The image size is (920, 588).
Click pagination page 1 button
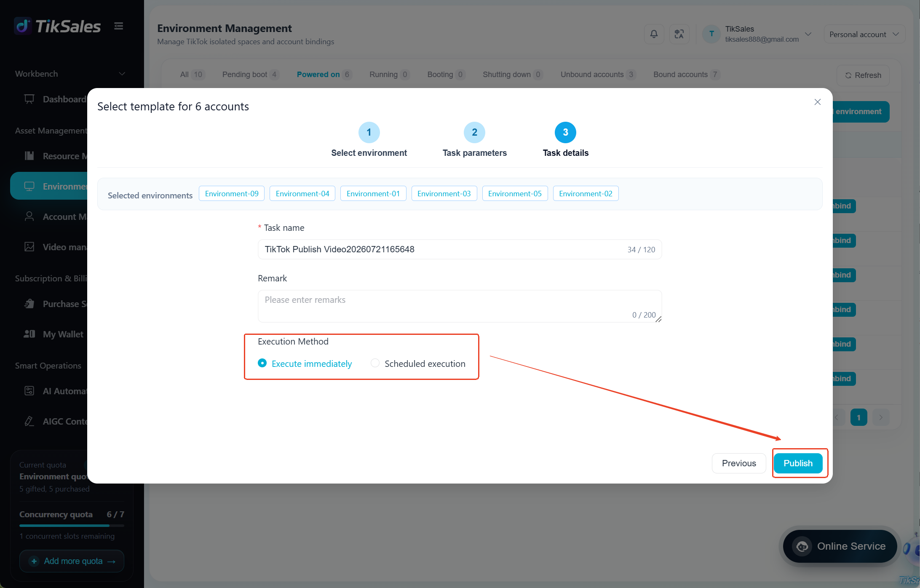tap(858, 417)
